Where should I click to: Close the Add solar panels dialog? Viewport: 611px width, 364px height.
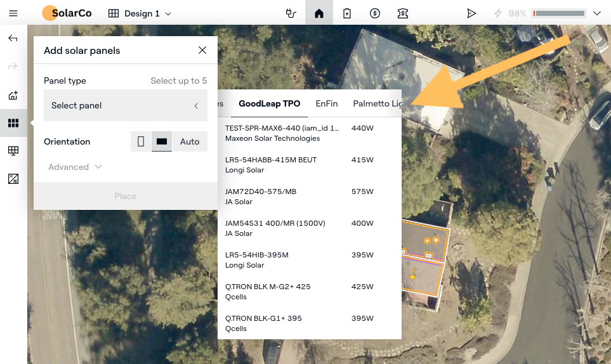tap(202, 50)
